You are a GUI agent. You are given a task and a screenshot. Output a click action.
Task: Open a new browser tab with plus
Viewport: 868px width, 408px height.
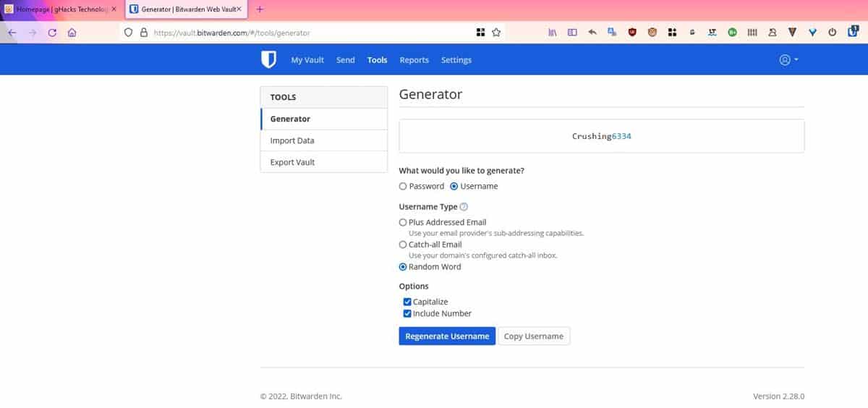click(260, 9)
